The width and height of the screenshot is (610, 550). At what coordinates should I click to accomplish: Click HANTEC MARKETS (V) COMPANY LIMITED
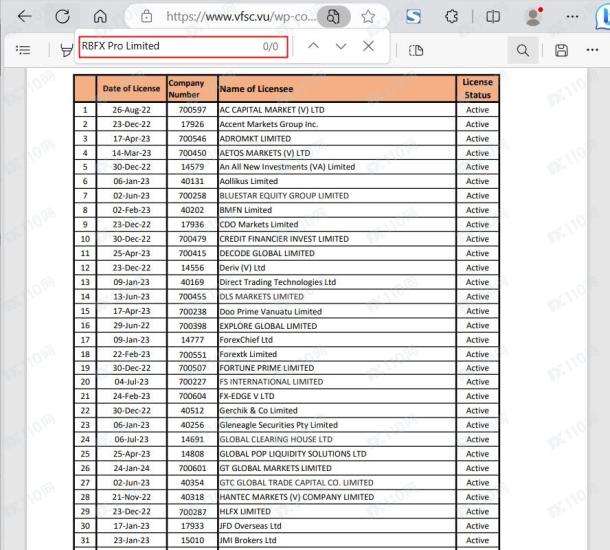296,497
